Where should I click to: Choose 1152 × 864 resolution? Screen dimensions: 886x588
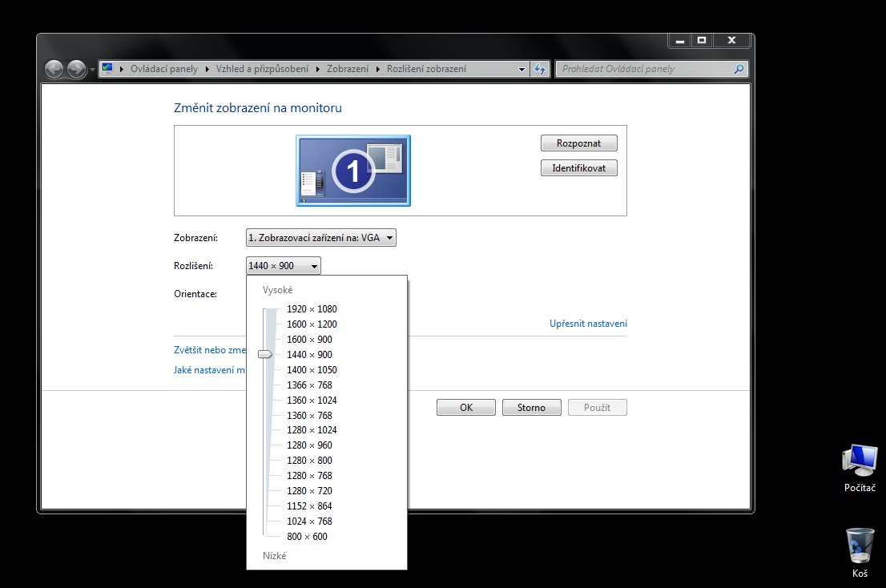click(x=309, y=506)
